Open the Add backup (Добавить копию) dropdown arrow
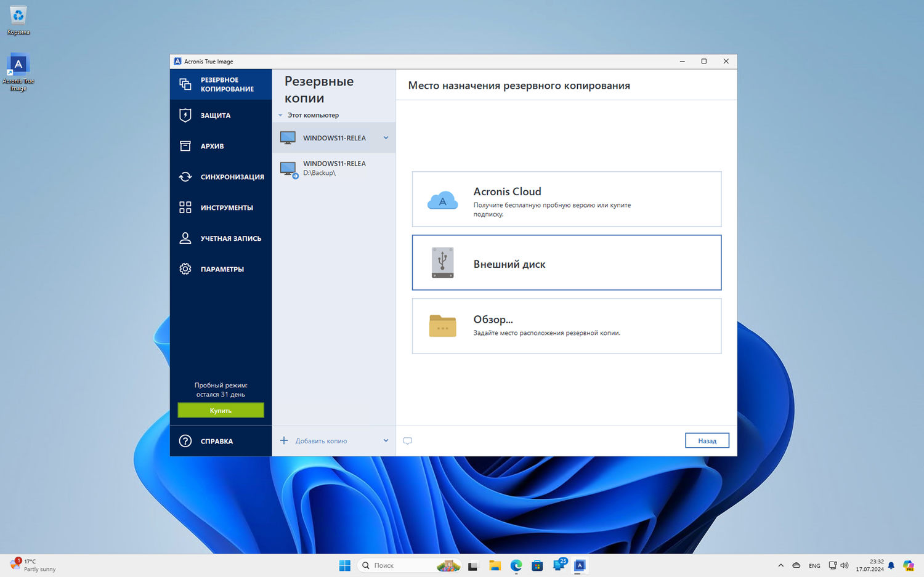Screen dimensions: 924x577 386,441
